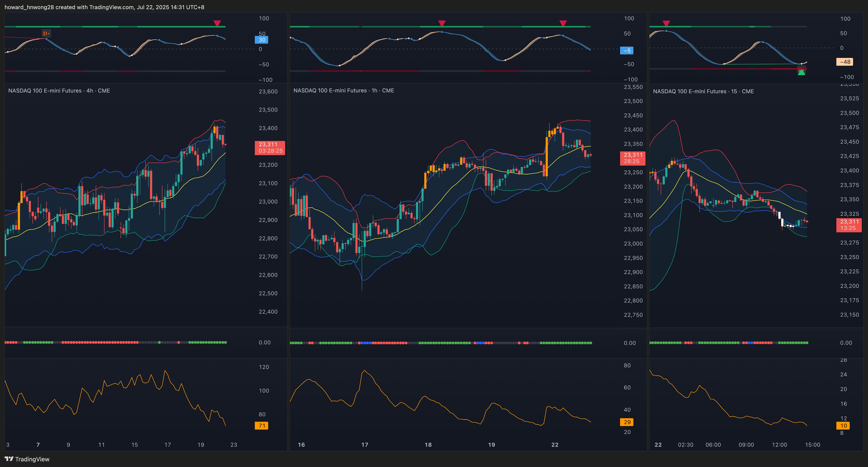
Task: Click the date label 23 on the 4h axis
Action: (x=234, y=445)
